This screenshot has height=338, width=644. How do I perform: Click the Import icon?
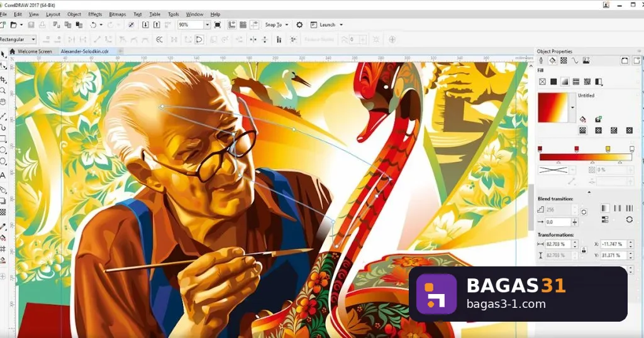click(x=145, y=25)
